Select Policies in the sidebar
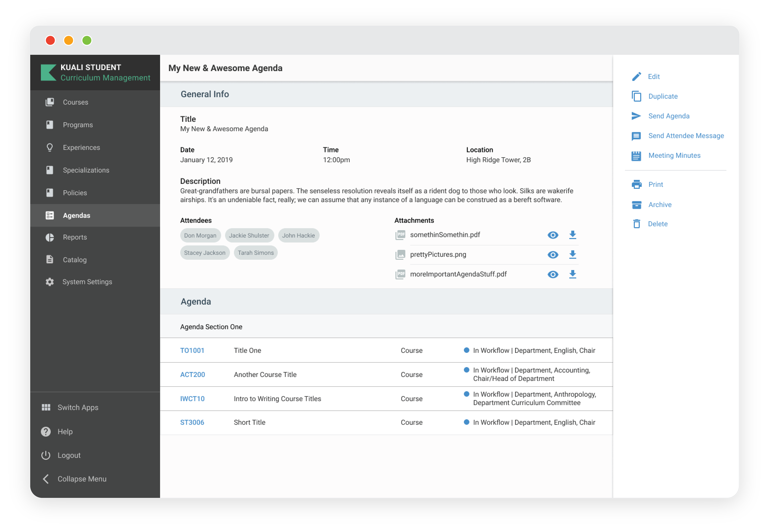 pyautogui.click(x=95, y=193)
